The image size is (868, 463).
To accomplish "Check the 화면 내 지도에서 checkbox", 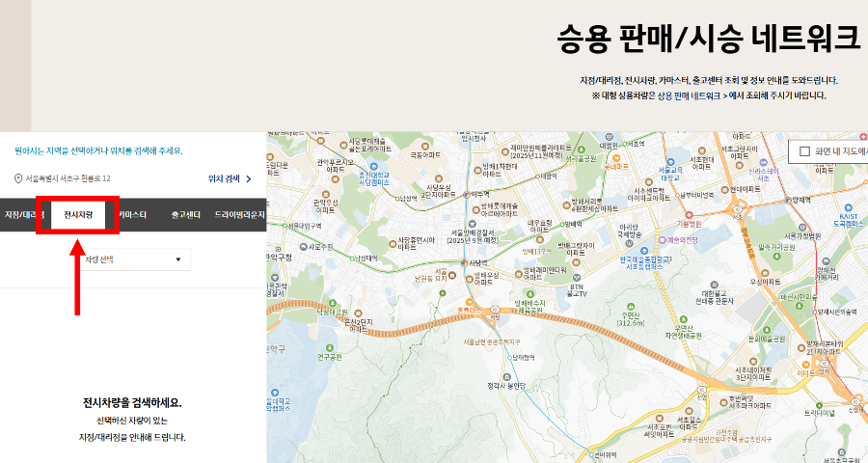I will coord(805,151).
